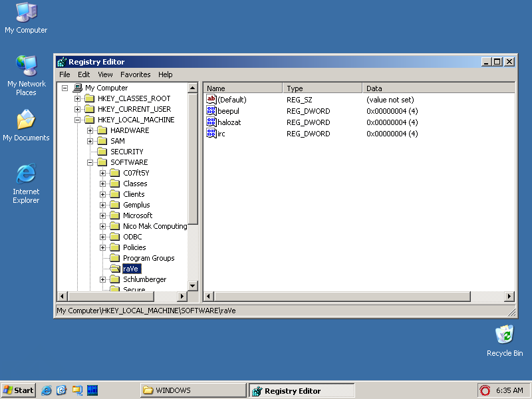Click the tree pane scroll down arrow
The width and height of the screenshot is (532, 399).
[x=192, y=285]
